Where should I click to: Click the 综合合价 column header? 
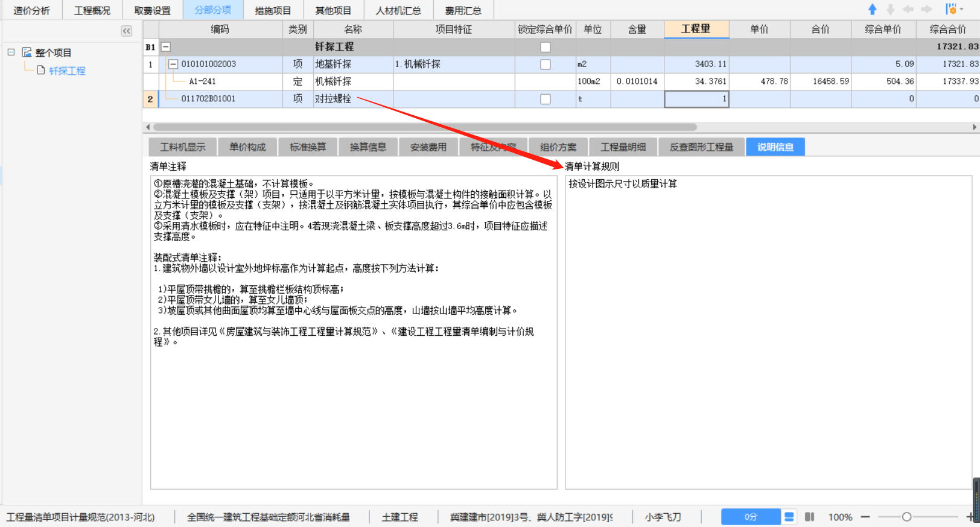[947, 29]
